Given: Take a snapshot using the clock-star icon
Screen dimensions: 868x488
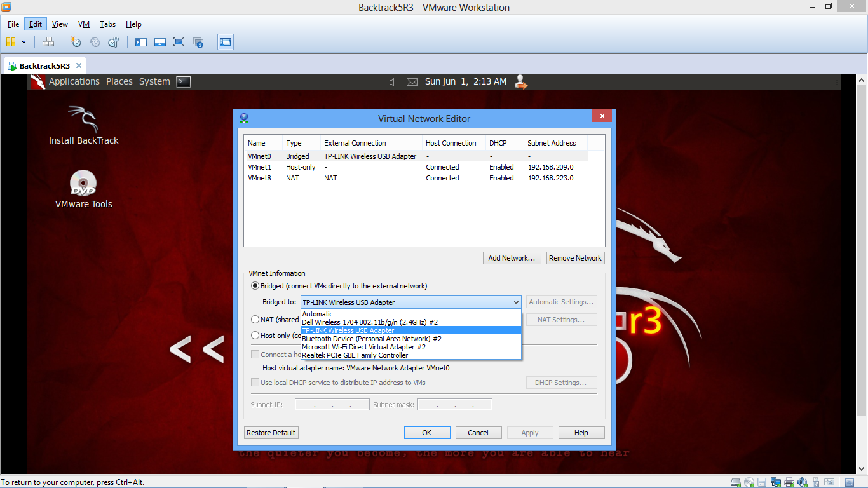Looking at the screenshot, I should coord(76,42).
